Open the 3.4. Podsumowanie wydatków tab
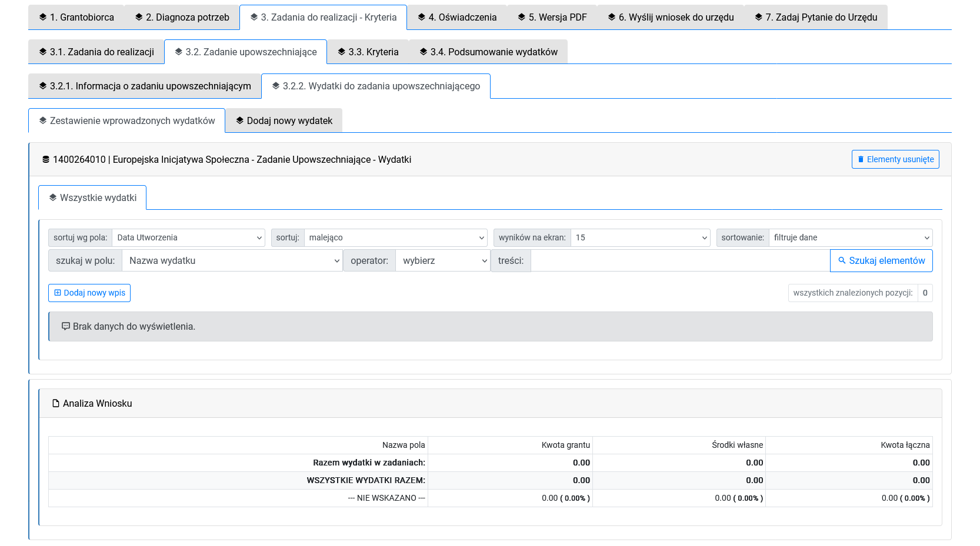Viewport: 980px width, 546px height. (x=488, y=52)
